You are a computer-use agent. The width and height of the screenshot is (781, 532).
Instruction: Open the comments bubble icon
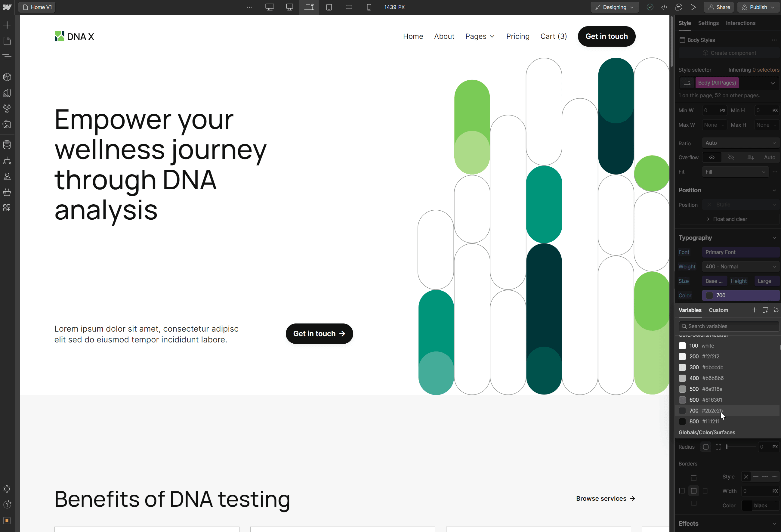click(x=678, y=7)
